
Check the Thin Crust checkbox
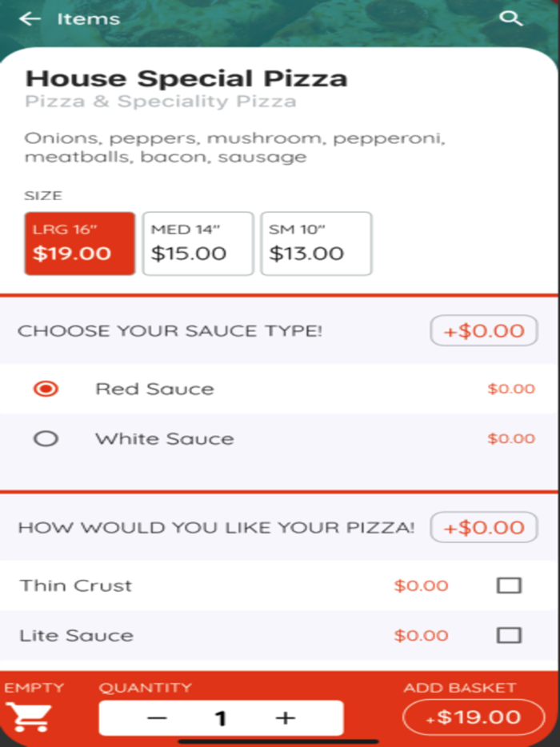pyautogui.click(x=509, y=585)
